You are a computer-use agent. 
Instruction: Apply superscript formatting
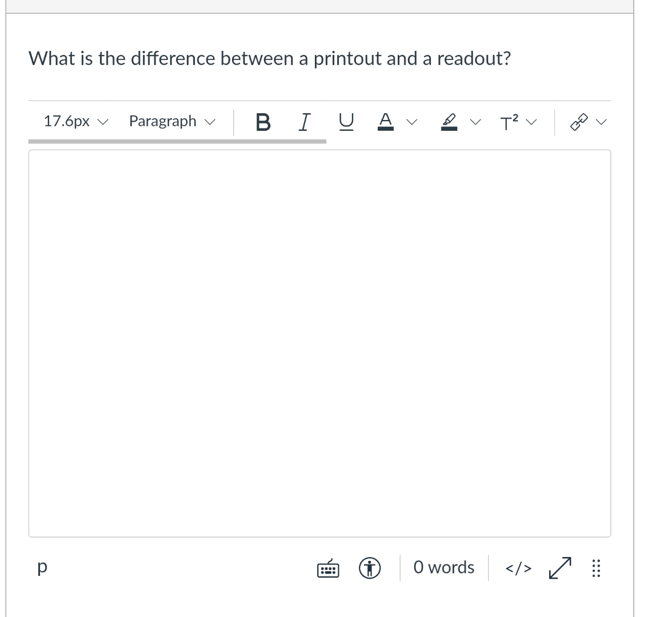(509, 121)
